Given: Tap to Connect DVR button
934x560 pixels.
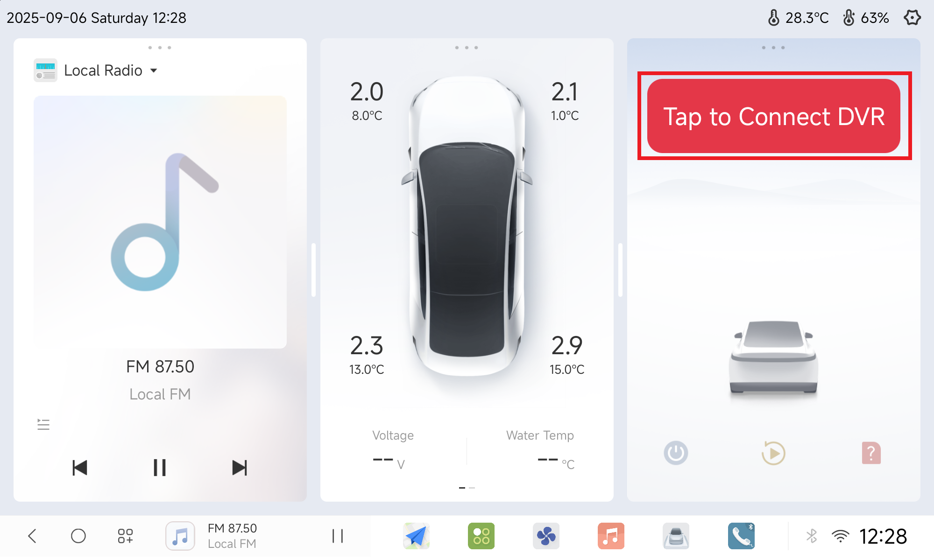Looking at the screenshot, I should click(x=774, y=116).
